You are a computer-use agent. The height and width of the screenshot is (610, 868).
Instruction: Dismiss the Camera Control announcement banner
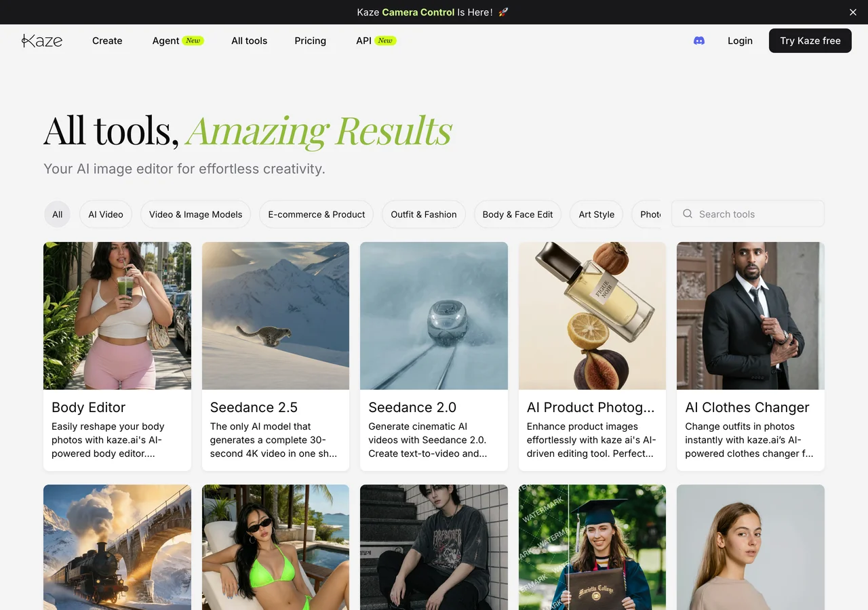pyautogui.click(x=853, y=12)
